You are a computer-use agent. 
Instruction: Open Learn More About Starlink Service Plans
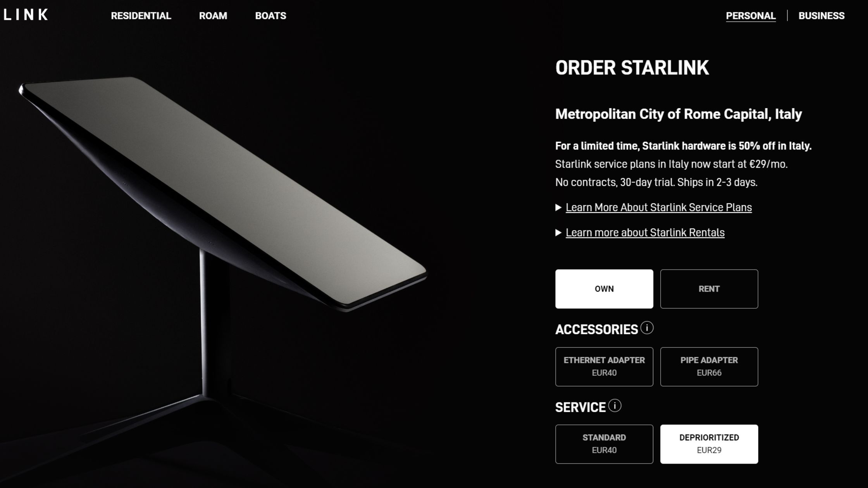click(659, 208)
